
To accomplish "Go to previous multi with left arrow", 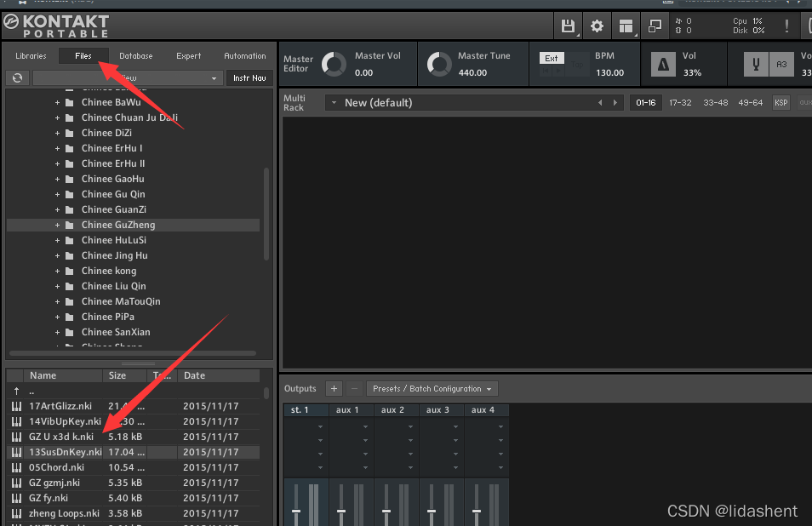I will 600,102.
